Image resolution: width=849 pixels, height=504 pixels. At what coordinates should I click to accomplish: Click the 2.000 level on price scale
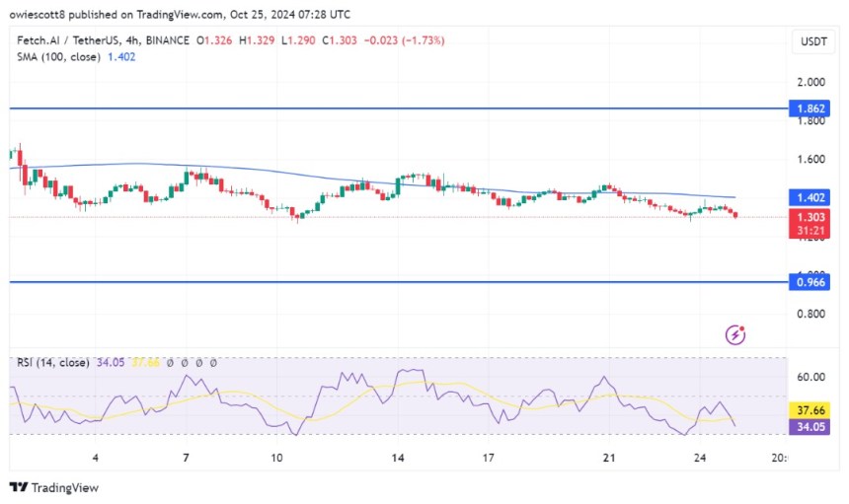coord(813,82)
